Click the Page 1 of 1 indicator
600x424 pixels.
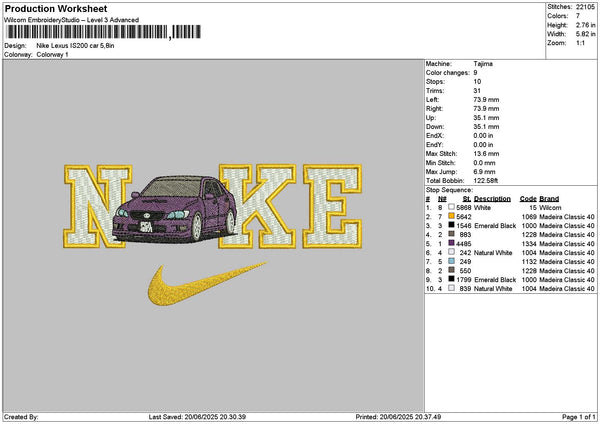tap(579, 417)
